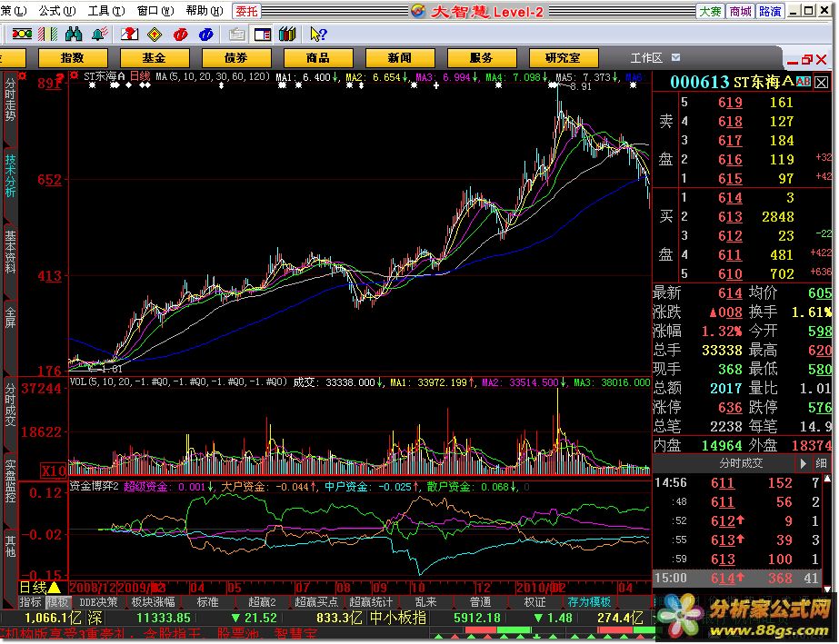
Task: Click the traffic light signal toolbar icon
Action: coord(21,34)
